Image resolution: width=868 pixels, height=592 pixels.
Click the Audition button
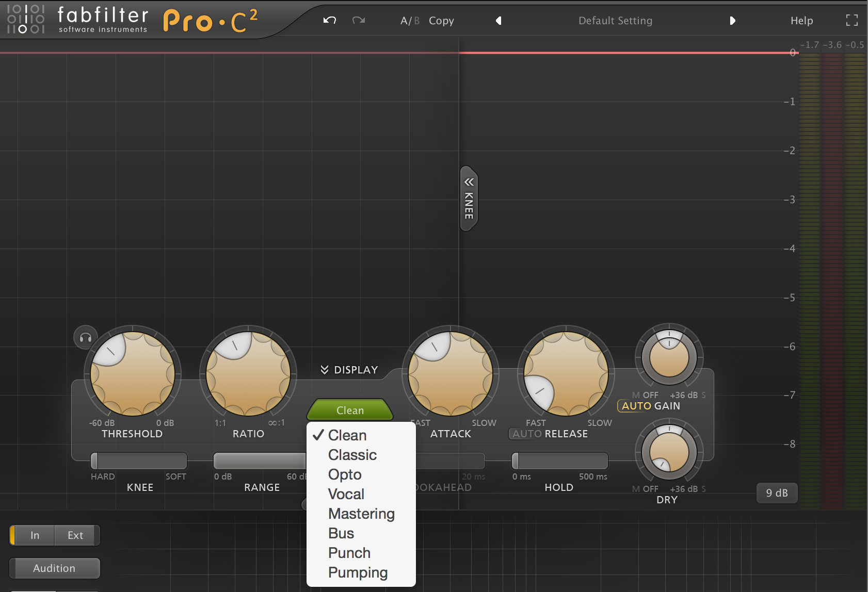click(54, 568)
